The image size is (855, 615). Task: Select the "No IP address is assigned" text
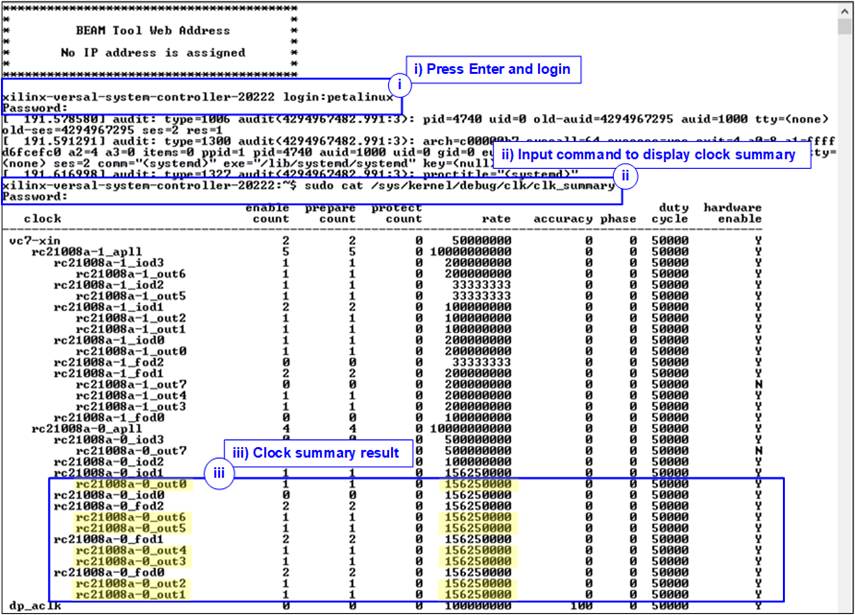153,53
